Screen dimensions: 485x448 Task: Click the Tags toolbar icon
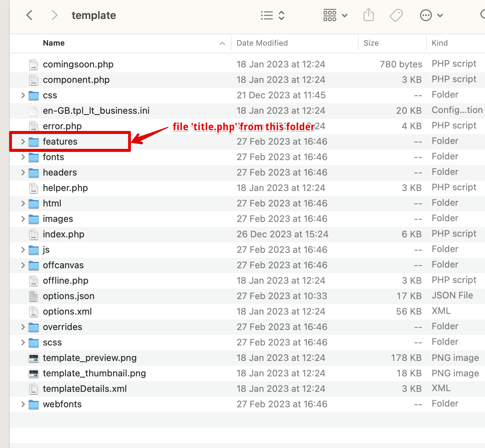396,15
